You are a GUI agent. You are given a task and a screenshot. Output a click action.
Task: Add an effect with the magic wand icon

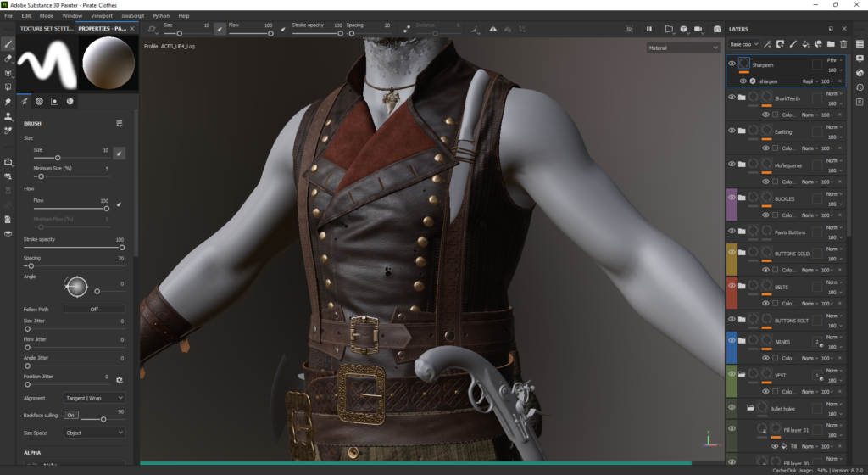point(767,44)
